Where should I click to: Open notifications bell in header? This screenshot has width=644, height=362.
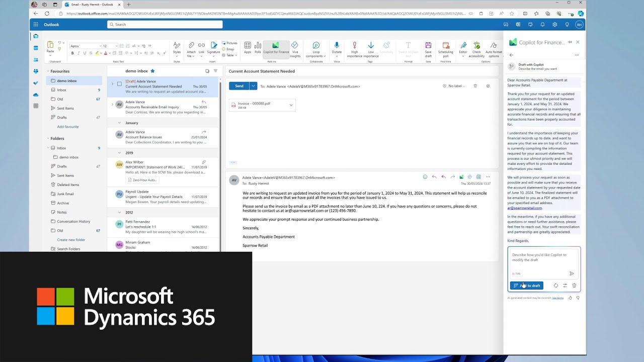[542, 24]
